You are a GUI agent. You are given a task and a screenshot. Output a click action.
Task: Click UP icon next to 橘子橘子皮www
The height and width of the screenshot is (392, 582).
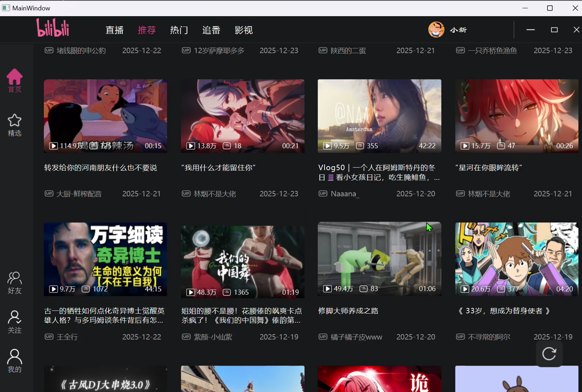point(323,337)
